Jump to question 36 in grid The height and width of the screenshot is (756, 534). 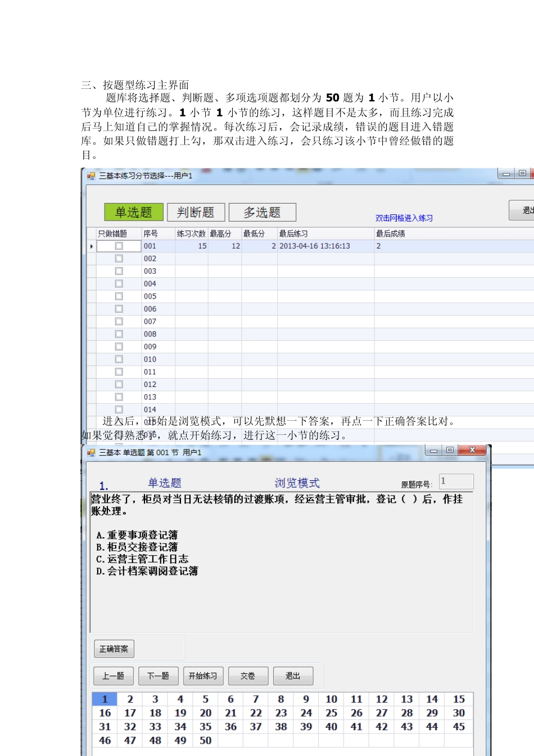(x=230, y=727)
